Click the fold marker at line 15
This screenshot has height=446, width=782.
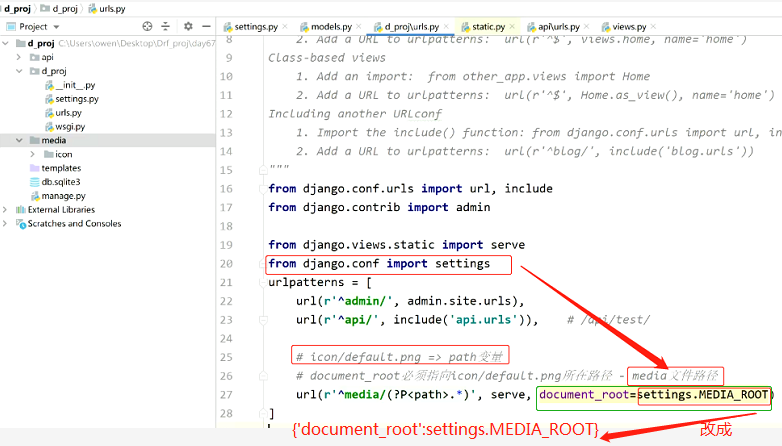(263, 170)
